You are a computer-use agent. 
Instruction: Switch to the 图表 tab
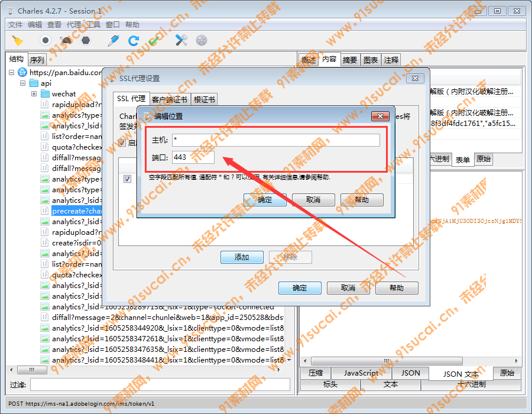coord(371,60)
